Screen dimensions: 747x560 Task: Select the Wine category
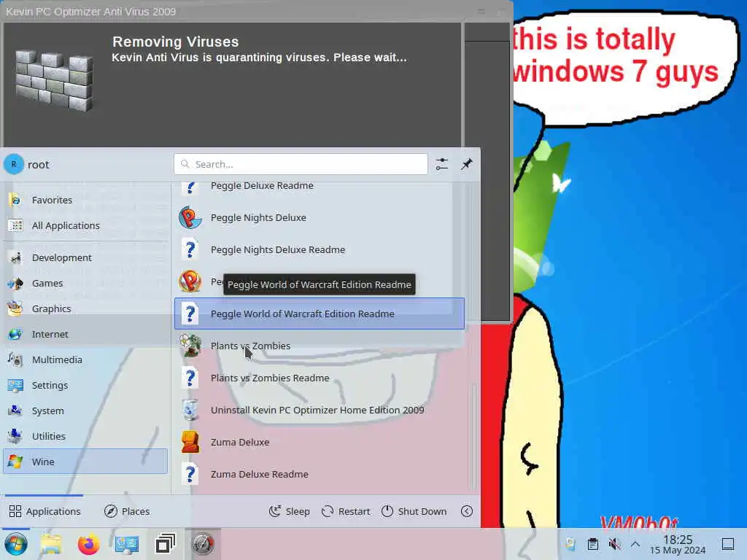click(x=85, y=462)
